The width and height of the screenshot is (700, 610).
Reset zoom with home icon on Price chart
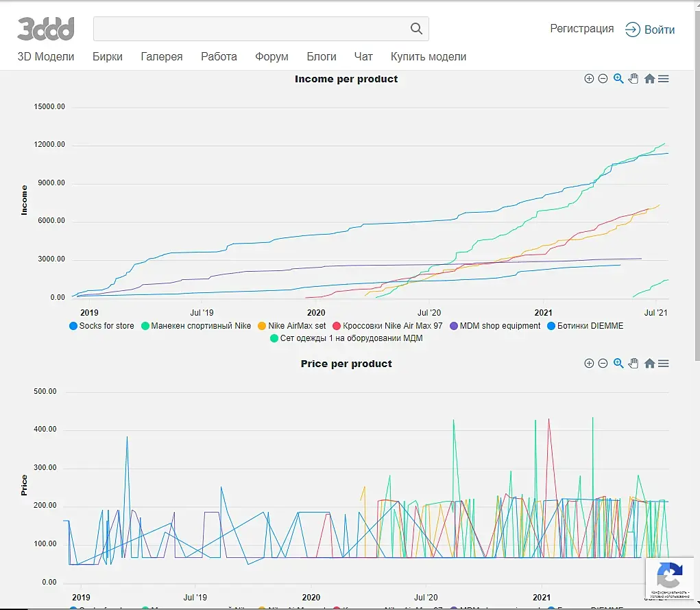click(649, 363)
